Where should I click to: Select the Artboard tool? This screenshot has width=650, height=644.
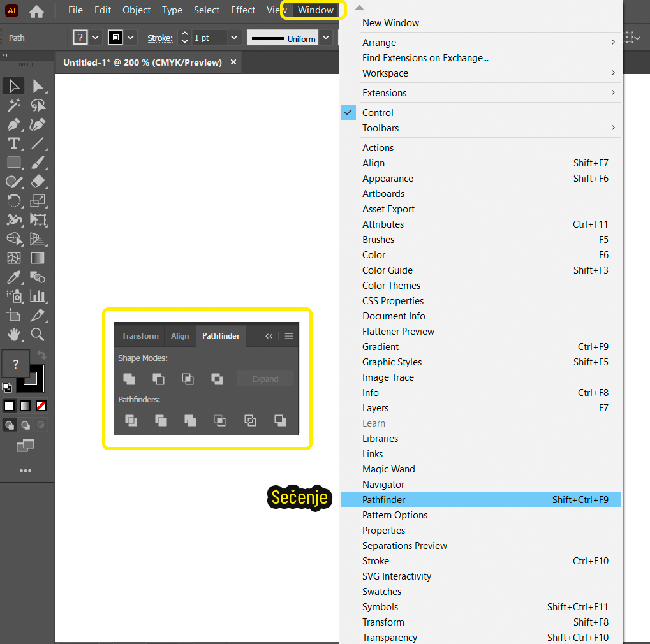[13, 316]
